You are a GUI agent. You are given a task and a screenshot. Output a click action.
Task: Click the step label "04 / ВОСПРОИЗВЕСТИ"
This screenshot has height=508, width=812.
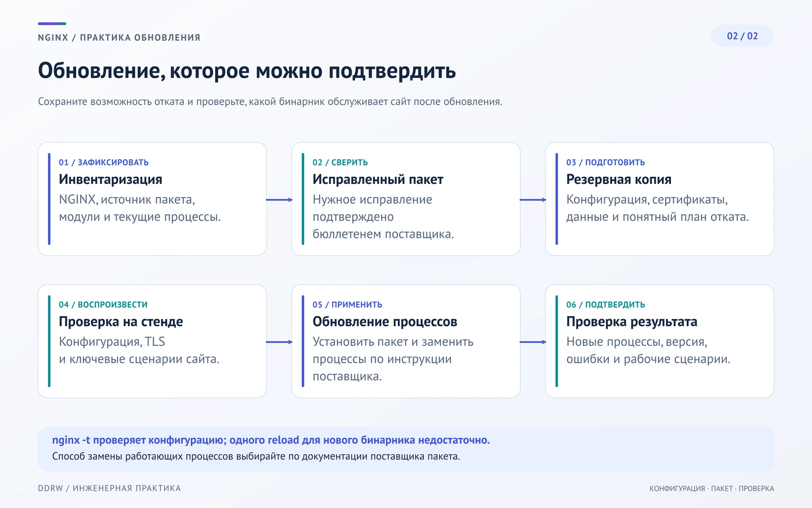pos(103,305)
